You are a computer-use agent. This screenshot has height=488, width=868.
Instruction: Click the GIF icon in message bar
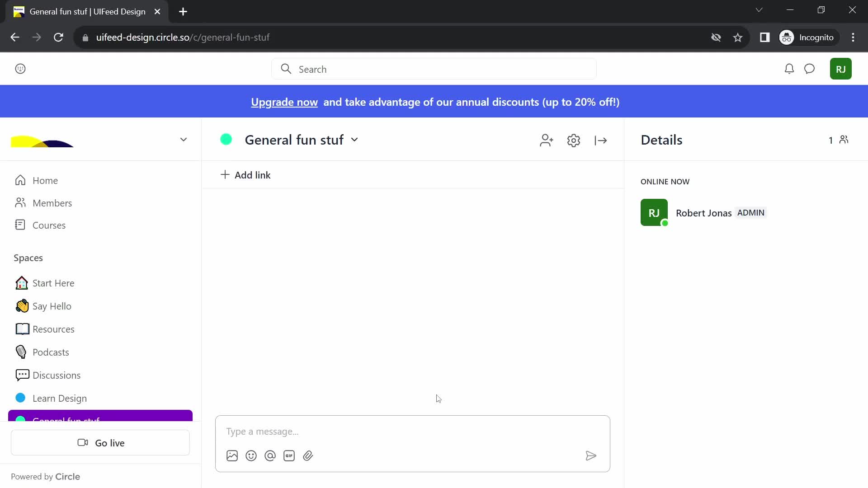click(289, 456)
